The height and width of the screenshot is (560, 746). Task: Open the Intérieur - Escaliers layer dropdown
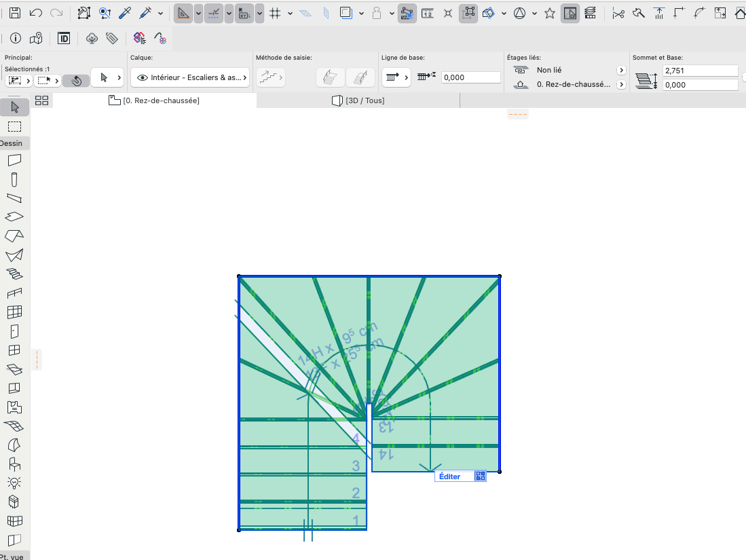[190, 77]
